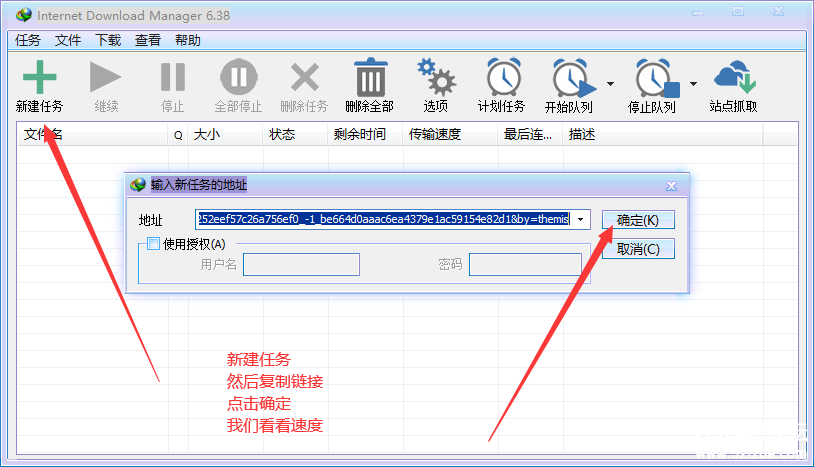Open the 地址 URL history dropdown
This screenshot has width=814, height=467.
click(x=581, y=219)
